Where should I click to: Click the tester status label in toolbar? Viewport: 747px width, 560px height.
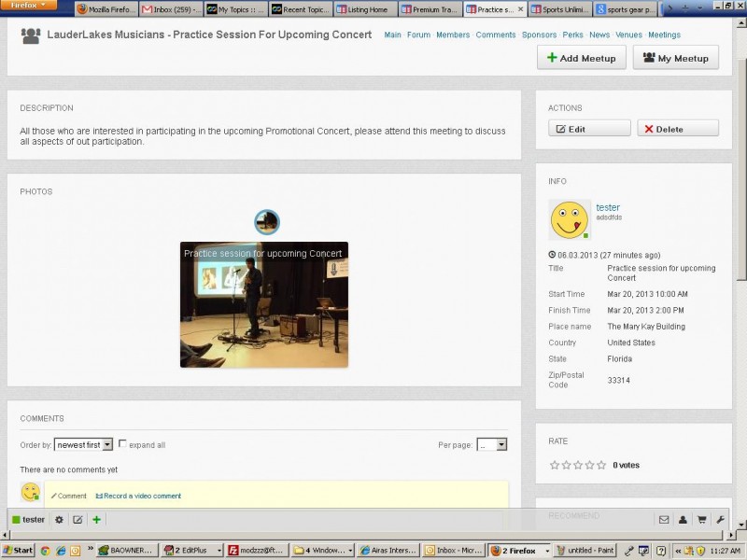coord(29,520)
